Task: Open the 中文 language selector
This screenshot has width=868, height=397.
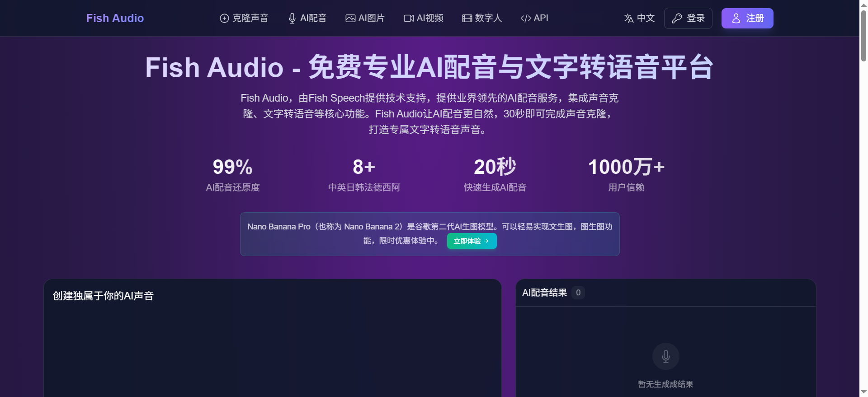Action: [x=639, y=18]
